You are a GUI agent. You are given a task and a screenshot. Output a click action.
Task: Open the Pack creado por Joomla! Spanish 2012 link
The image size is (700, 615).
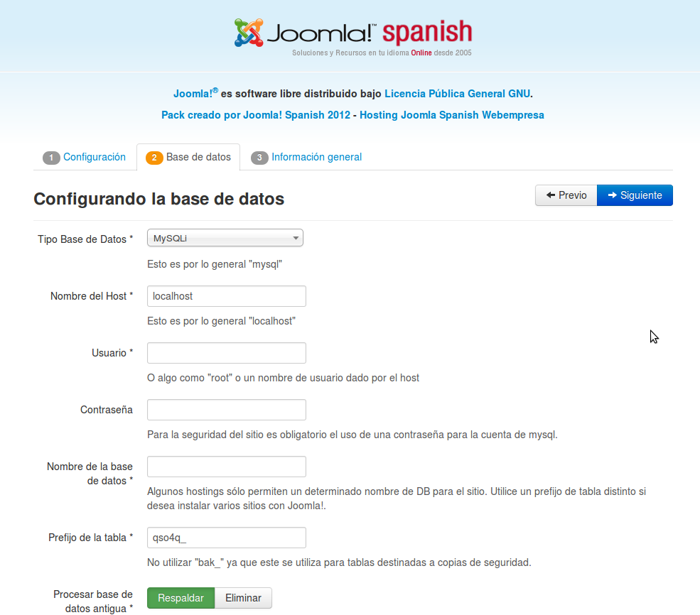[x=256, y=115]
